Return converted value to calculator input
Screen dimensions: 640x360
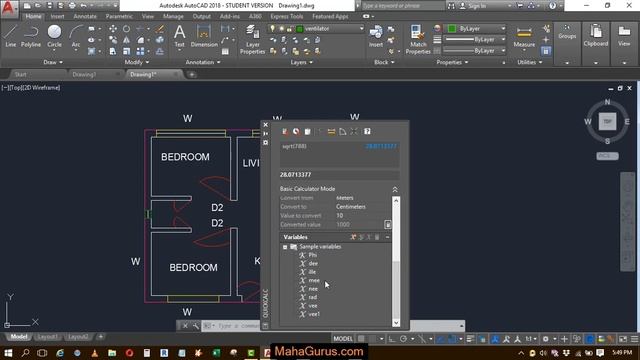pyautogui.click(x=387, y=224)
